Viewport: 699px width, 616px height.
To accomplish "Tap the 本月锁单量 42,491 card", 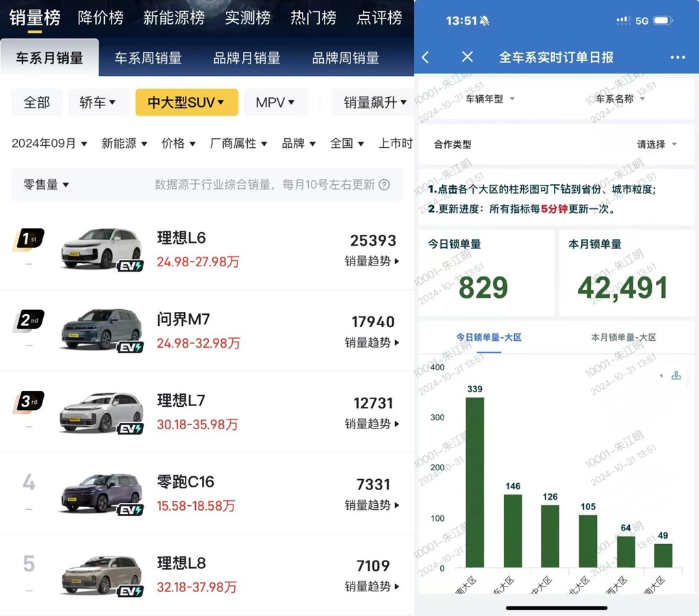I will pos(626,273).
